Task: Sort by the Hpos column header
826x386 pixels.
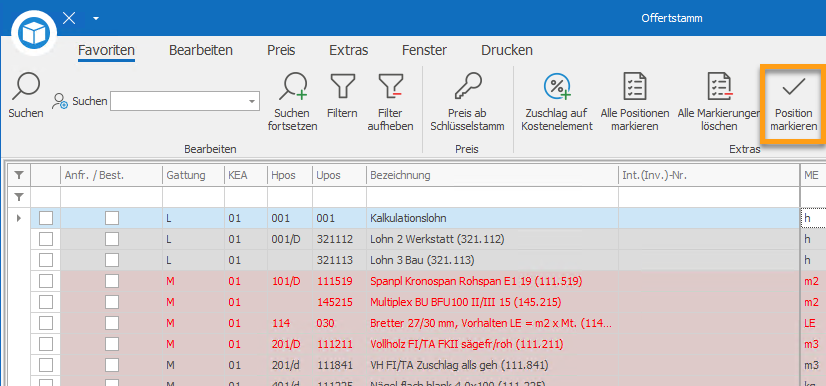Action: tap(290, 175)
